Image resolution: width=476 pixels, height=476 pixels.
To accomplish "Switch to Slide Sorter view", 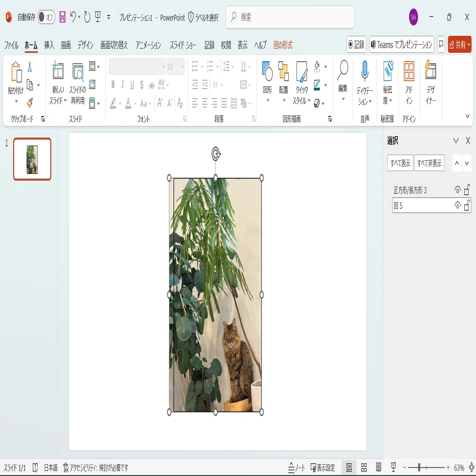I will [x=364, y=468].
